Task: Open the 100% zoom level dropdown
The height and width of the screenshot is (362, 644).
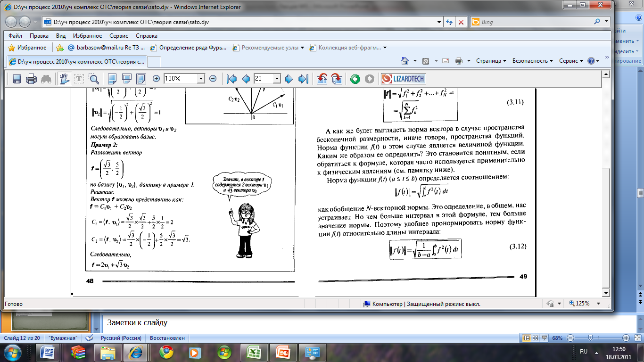Action: tap(201, 79)
